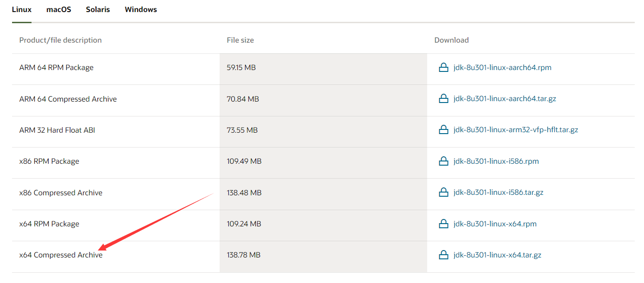Click lock icon for jdk-8u301-linux-i586.rpm
This screenshot has width=644, height=283.
pos(443,161)
